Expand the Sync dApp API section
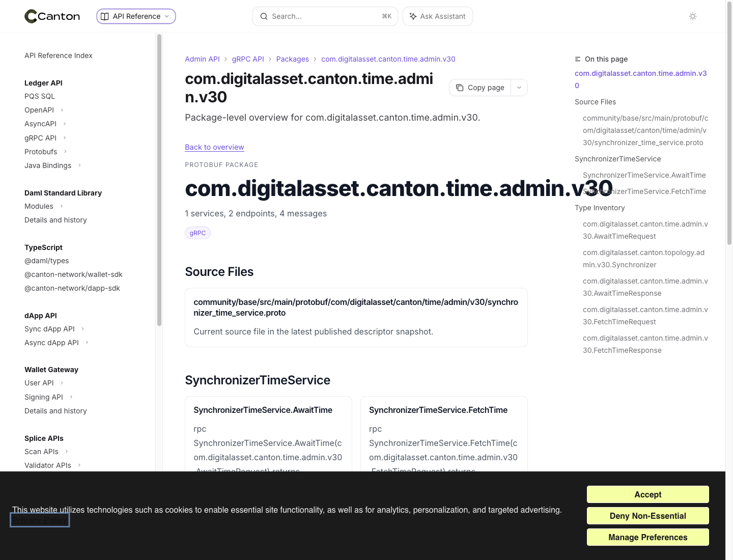The height and width of the screenshot is (560, 733). 83,328
